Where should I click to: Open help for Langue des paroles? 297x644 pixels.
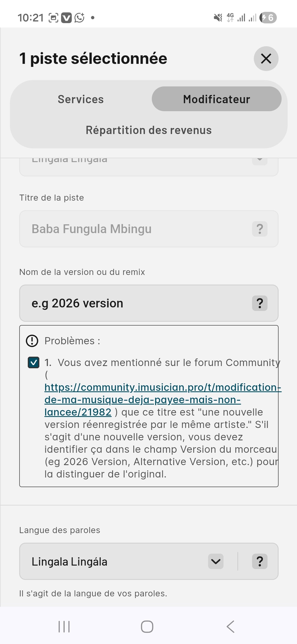[x=260, y=561]
